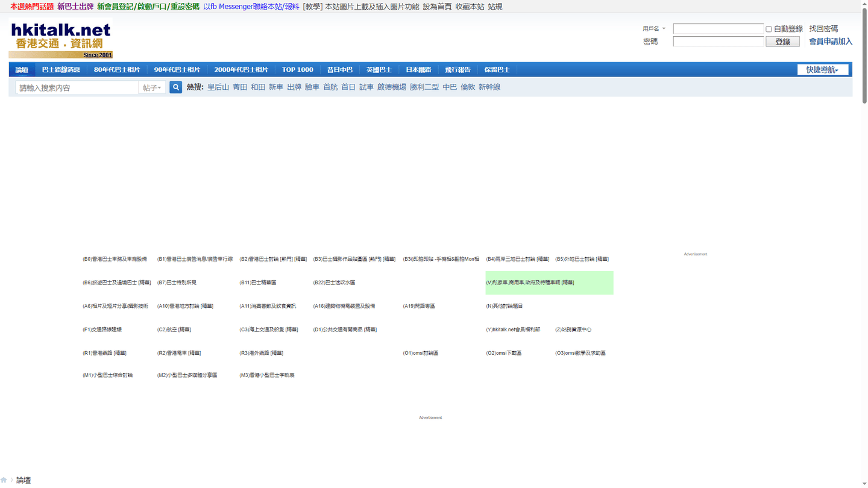The height and width of the screenshot is (488, 868).
Task: Open the (B22)巴士迷吹水區 forum
Action: pos(335,283)
